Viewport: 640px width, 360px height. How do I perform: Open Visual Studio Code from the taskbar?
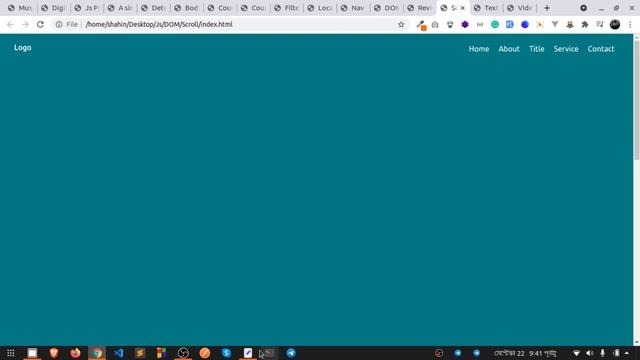[x=119, y=353]
